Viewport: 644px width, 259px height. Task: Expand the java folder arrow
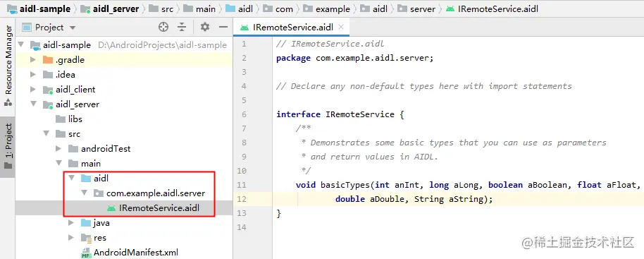coord(71,223)
